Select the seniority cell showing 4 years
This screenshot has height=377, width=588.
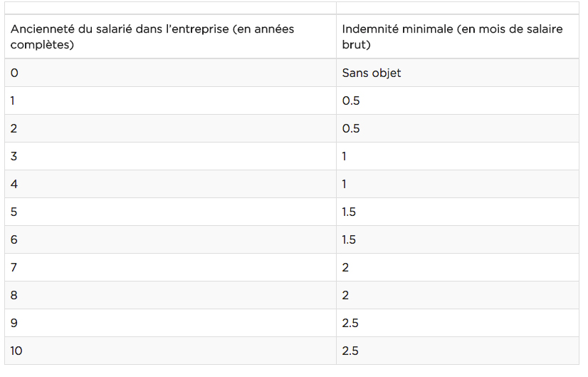pyautogui.click(x=14, y=184)
